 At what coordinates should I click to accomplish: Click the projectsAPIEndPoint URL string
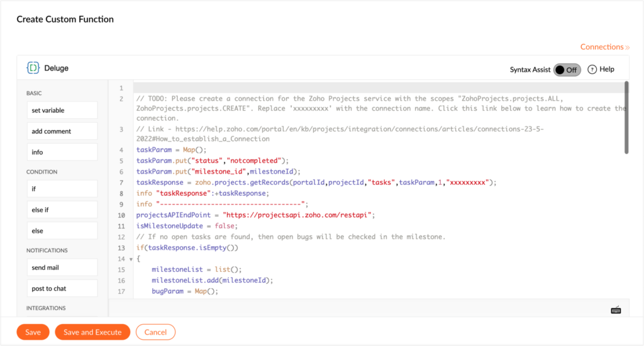(x=297, y=215)
